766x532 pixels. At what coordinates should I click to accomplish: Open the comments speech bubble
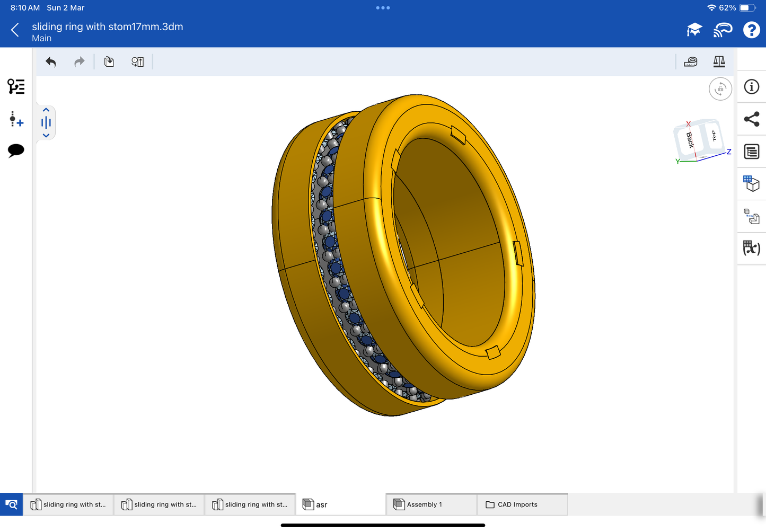(16, 150)
